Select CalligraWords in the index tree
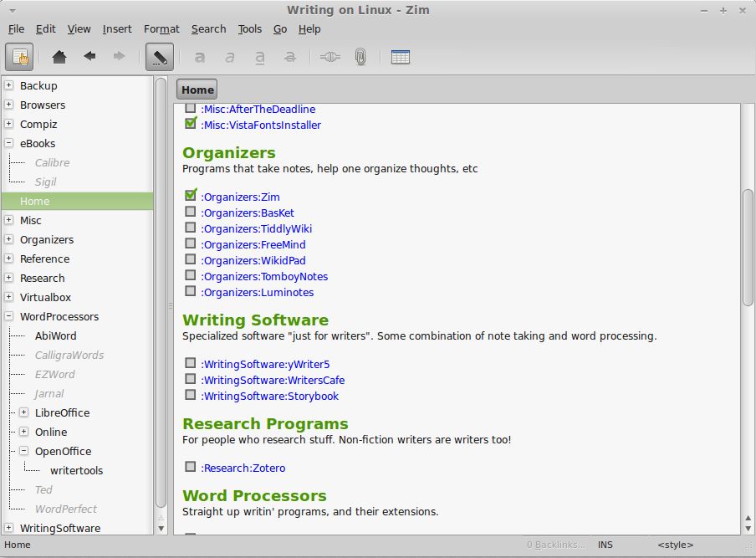756x558 pixels. pos(69,355)
